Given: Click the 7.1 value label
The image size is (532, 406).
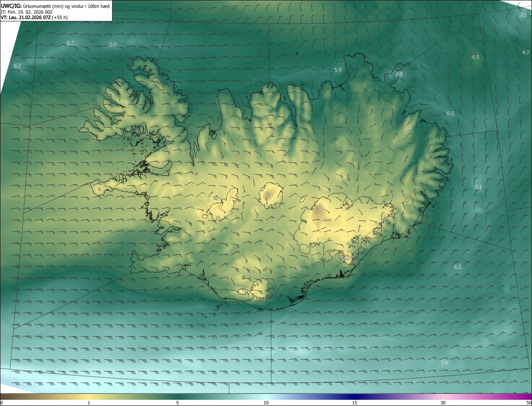Looking at the screenshot, I should [478, 187].
